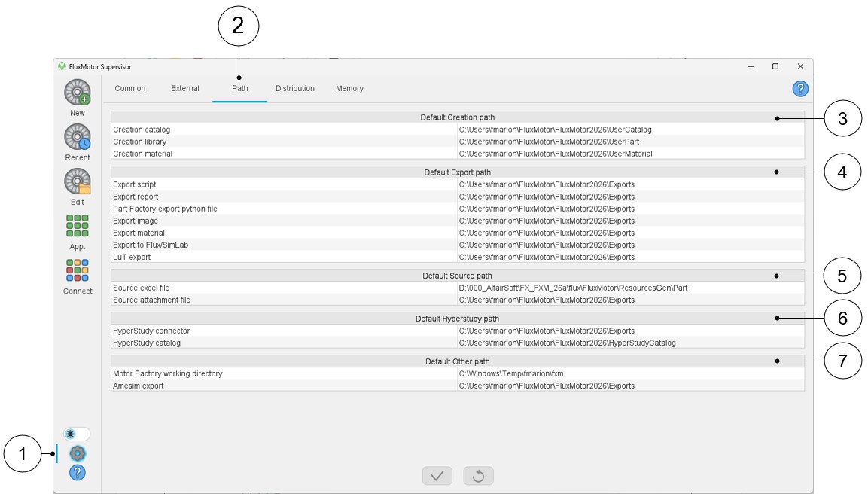Select the 'Source attachment file' label
Screen dimensions: 868x503
[x=151, y=300]
